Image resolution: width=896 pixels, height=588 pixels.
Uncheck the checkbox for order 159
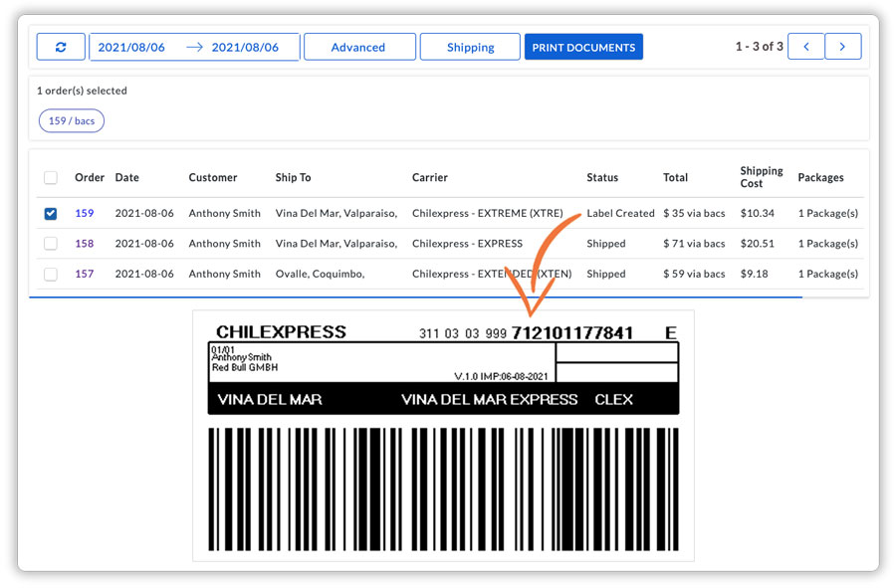[x=51, y=214]
